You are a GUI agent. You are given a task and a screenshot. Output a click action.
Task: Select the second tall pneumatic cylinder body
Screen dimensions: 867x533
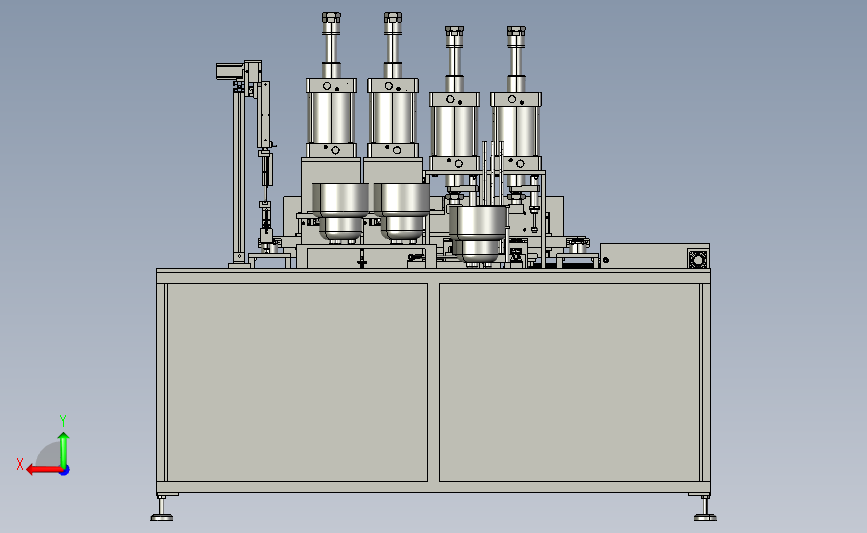393,117
